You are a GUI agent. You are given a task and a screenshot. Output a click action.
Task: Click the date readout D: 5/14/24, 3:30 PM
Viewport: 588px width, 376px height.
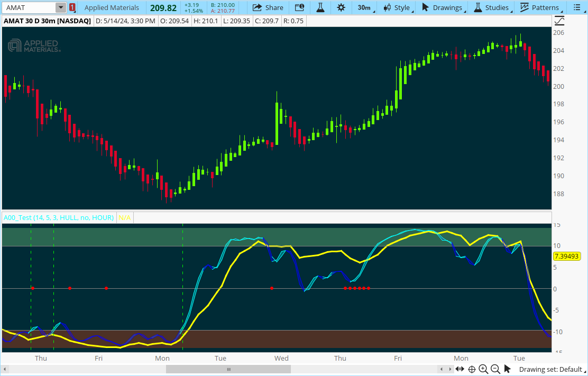point(126,21)
